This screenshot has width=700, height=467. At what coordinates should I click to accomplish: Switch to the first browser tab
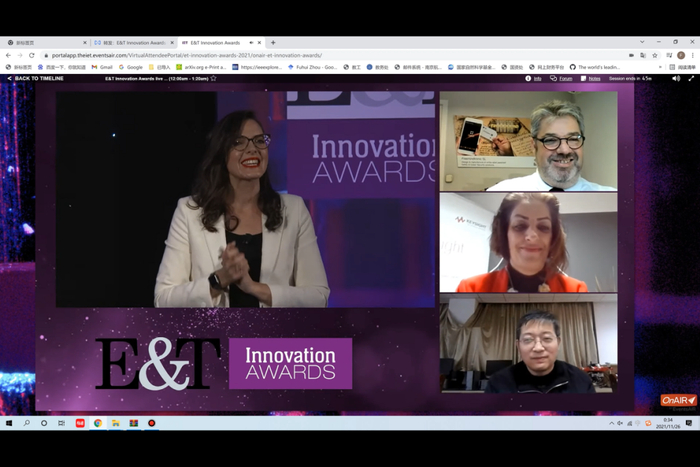(x=45, y=43)
